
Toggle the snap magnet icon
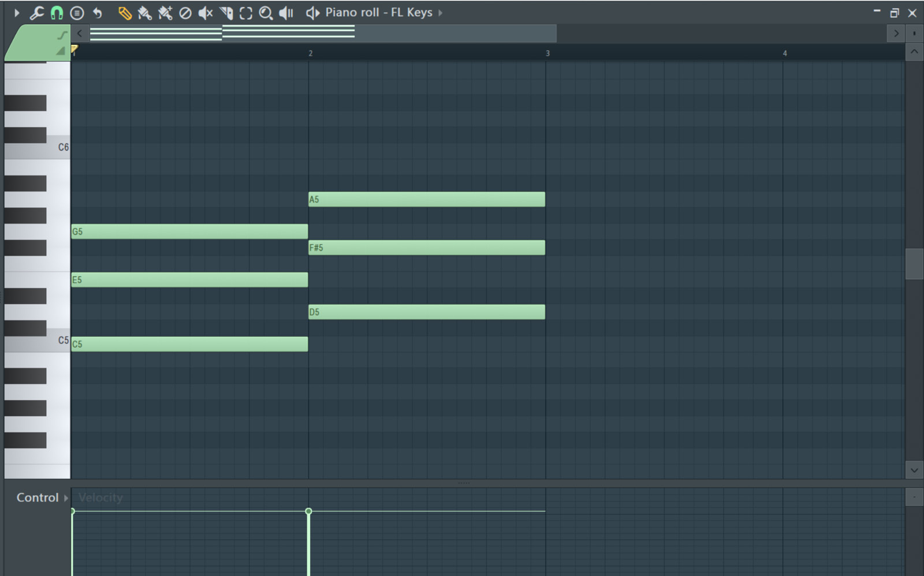coord(57,13)
